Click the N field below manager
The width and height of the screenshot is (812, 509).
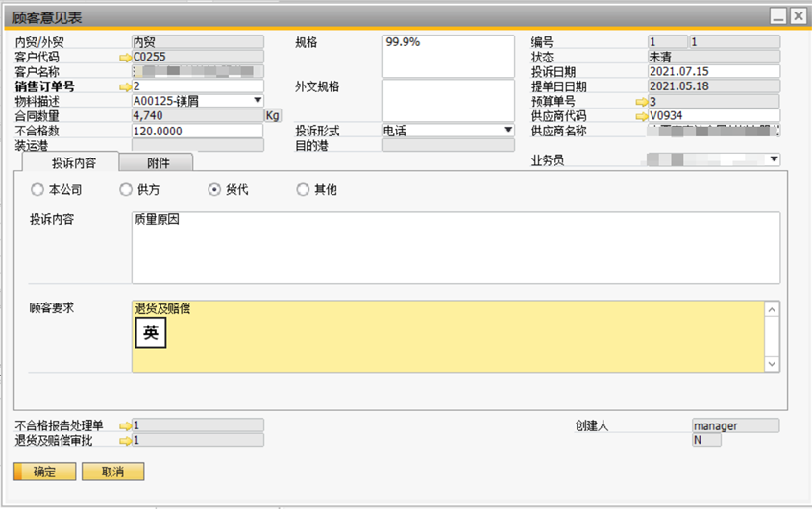[706, 440]
